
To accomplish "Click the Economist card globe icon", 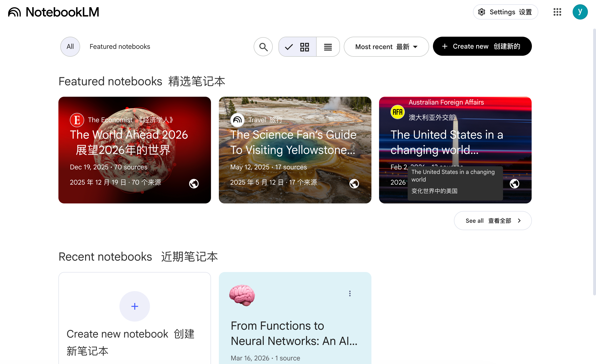I will coord(194,184).
